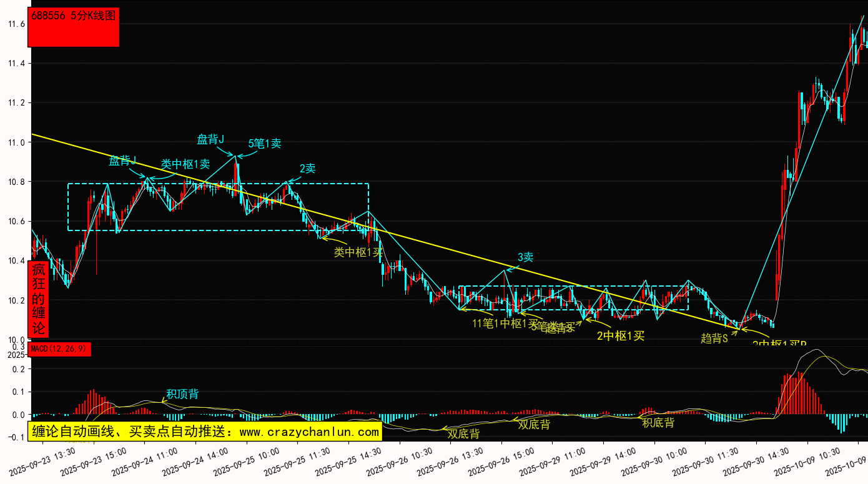Click the 3卖 sell signal annotation
868x484 pixels.
[x=525, y=257]
